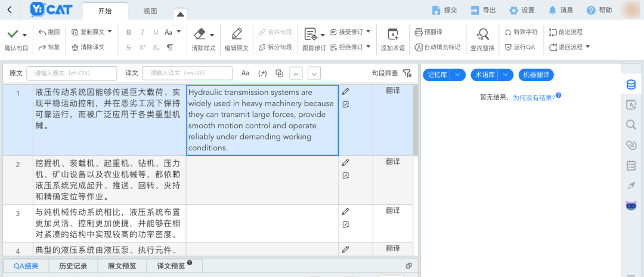Click the 添加术语 add term icon
This screenshot has height=277, width=644.
click(x=393, y=34)
